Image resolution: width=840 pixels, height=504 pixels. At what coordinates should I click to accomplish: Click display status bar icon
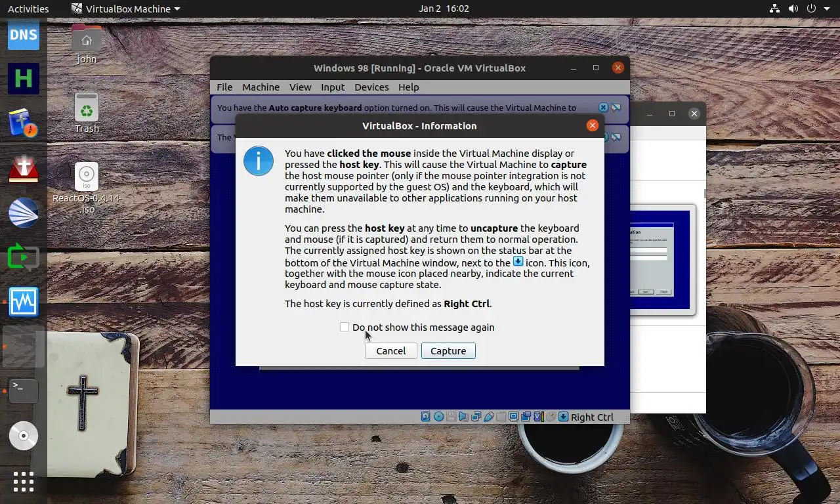click(513, 417)
